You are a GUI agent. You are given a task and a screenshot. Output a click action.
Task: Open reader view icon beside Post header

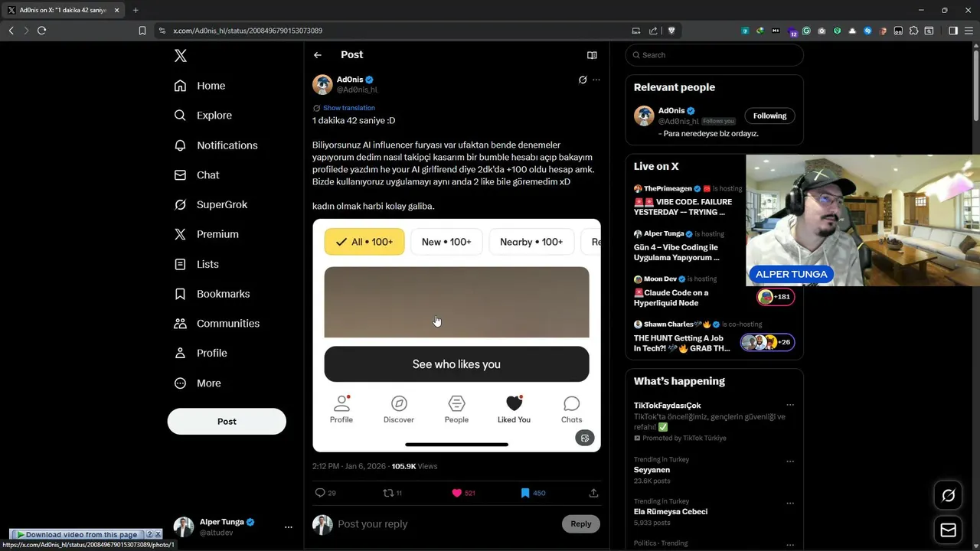(x=592, y=55)
